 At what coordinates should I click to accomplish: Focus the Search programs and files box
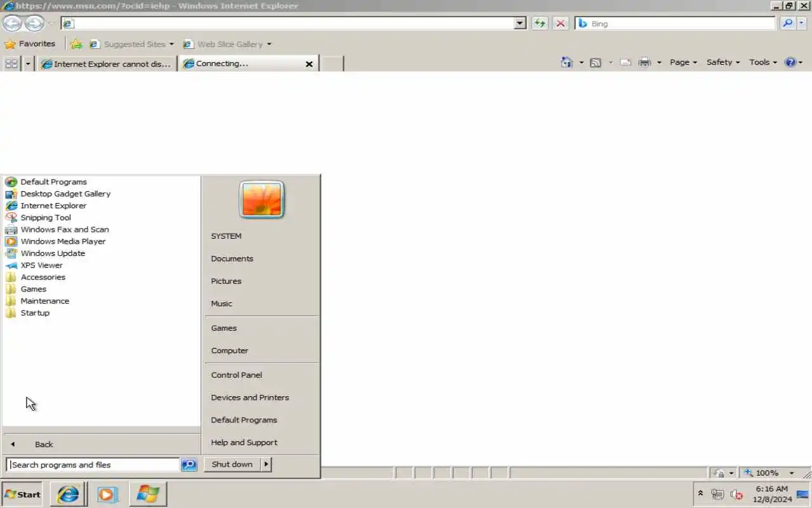click(x=93, y=465)
